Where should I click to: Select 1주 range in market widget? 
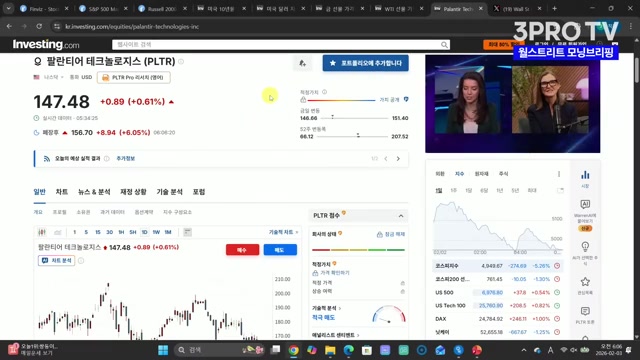(x=453, y=190)
